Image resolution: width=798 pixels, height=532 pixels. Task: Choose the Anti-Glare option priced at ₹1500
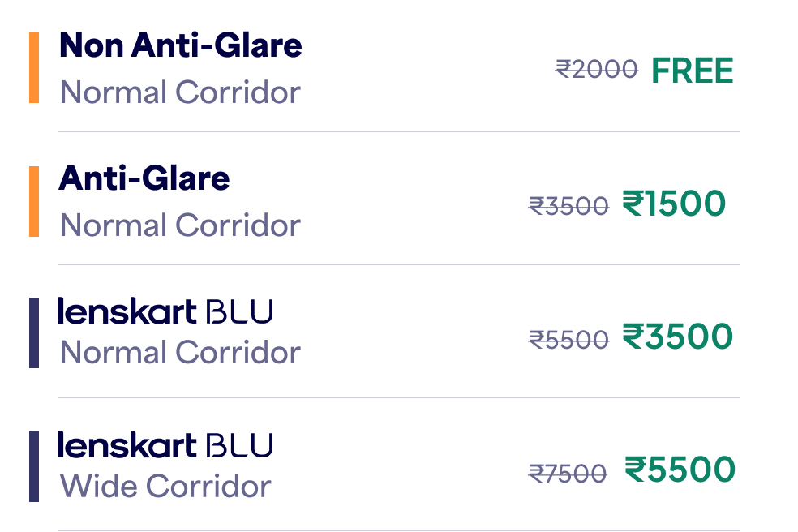pyautogui.click(x=144, y=178)
